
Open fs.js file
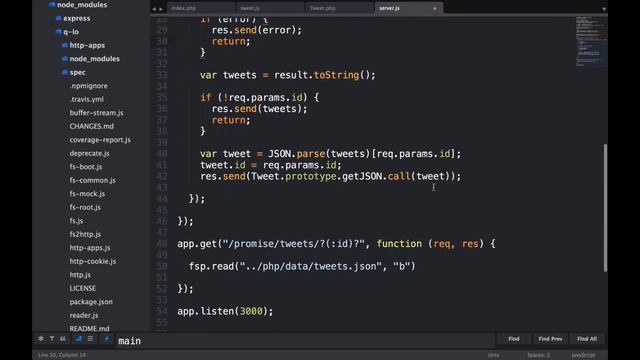coord(76,220)
